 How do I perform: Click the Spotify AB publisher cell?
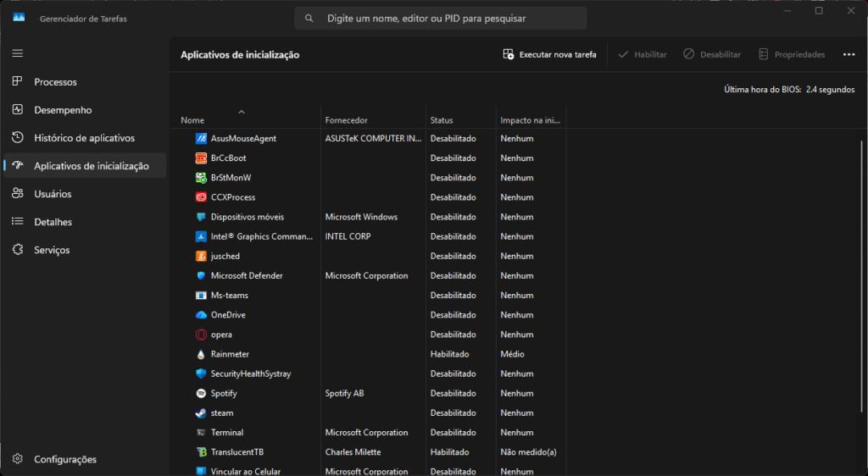pyautogui.click(x=344, y=394)
